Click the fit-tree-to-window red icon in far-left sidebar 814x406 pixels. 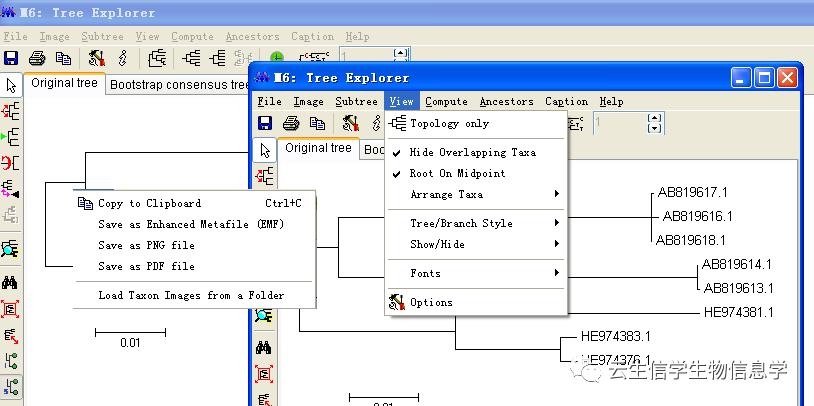11,309
